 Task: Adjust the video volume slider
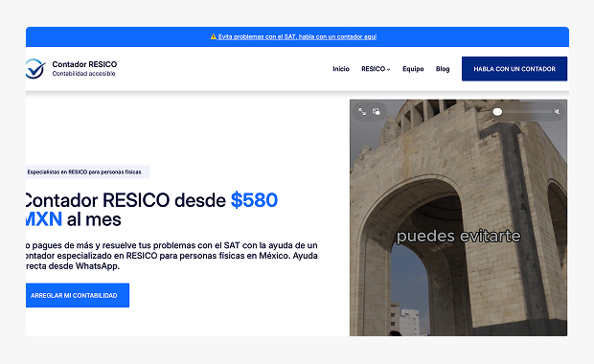pos(522,112)
